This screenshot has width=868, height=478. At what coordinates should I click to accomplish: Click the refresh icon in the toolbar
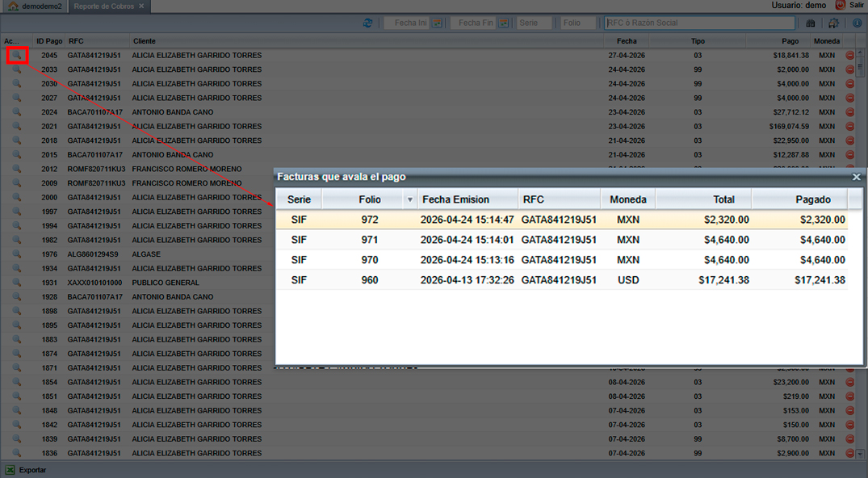368,23
